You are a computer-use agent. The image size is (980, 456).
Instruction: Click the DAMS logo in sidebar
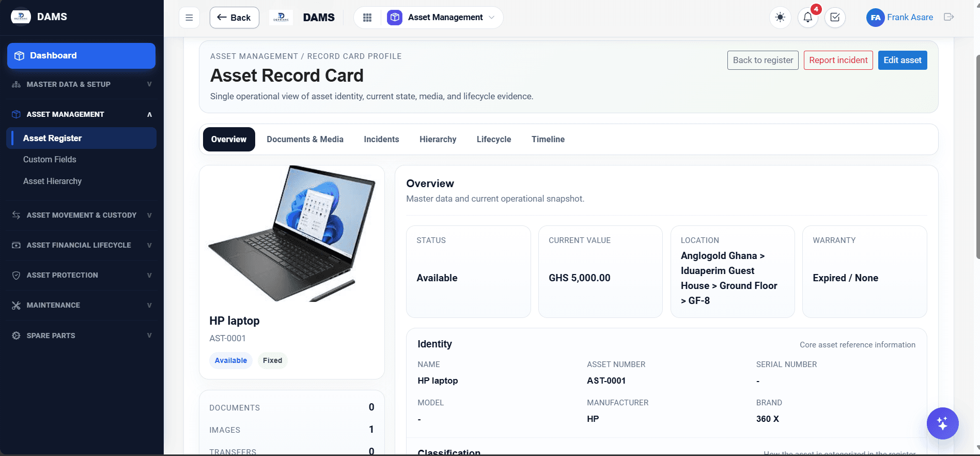coord(21,17)
